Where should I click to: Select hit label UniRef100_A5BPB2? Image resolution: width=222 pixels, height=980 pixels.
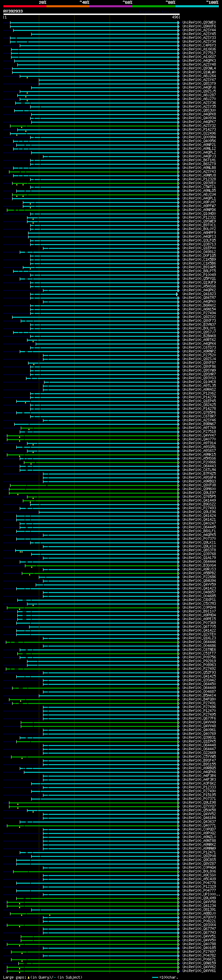[199, 573]
